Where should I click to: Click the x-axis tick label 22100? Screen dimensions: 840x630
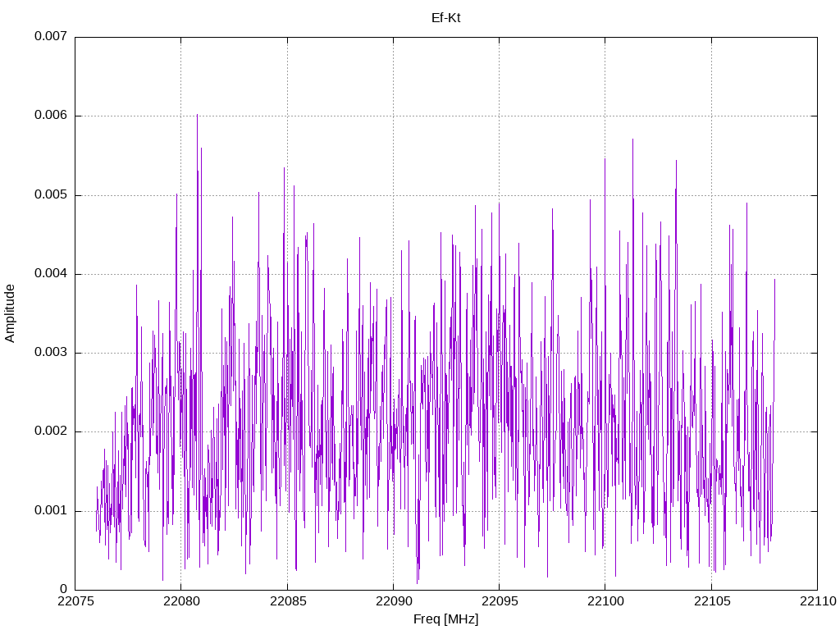point(606,601)
